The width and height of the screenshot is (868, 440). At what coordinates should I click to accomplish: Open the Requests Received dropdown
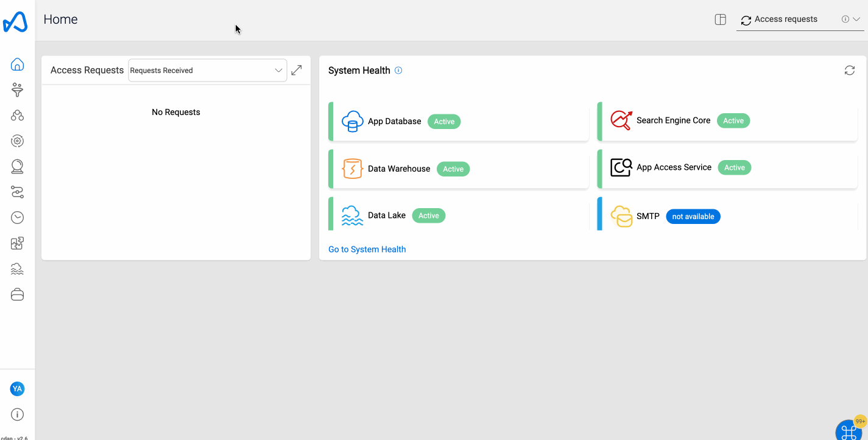point(208,71)
